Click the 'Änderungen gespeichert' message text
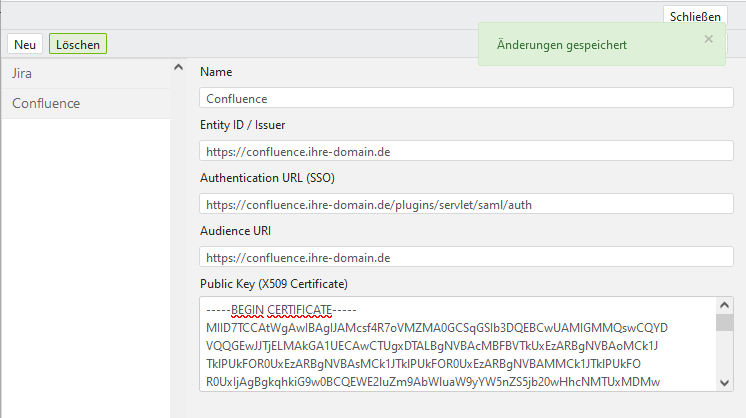Image resolution: width=746 pixels, height=418 pixels. click(x=562, y=45)
